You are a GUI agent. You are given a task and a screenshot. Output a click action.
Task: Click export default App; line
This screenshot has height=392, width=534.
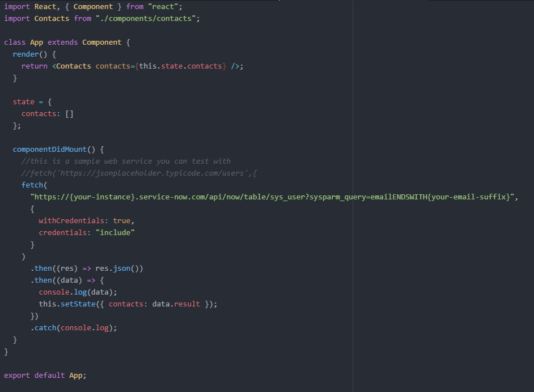(45, 376)
